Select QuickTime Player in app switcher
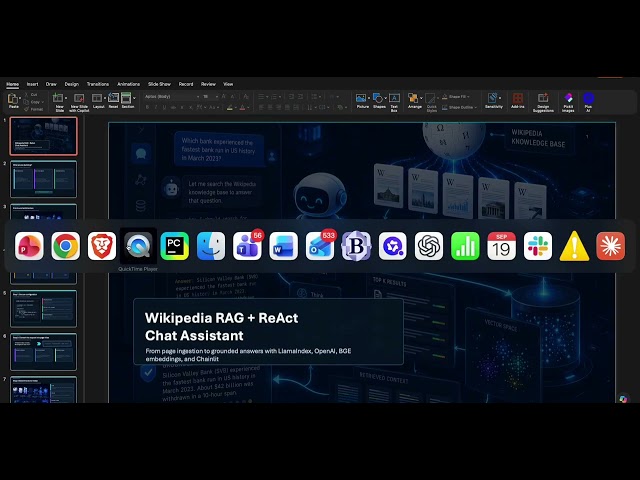 click(138, 246)
